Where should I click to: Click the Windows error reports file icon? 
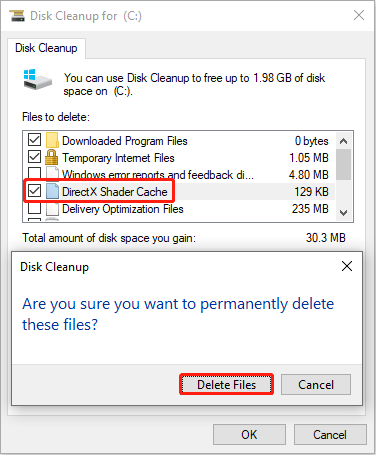tap(52, 173)
